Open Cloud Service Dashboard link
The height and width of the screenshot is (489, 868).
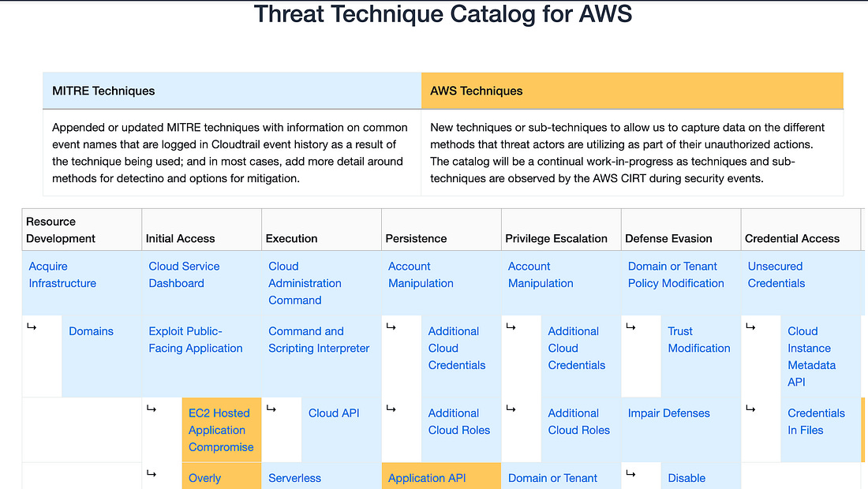point(184,275)
